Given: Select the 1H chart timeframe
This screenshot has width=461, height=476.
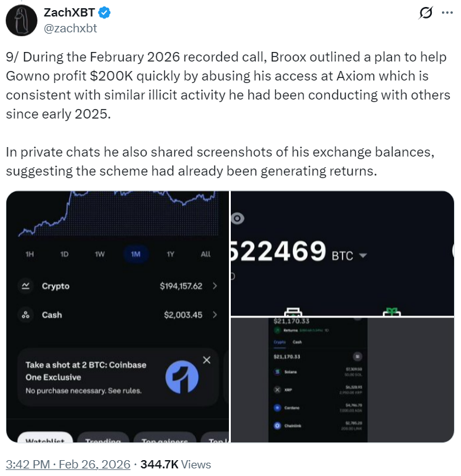Looking at the screenshot, I should tap(30, 254).
